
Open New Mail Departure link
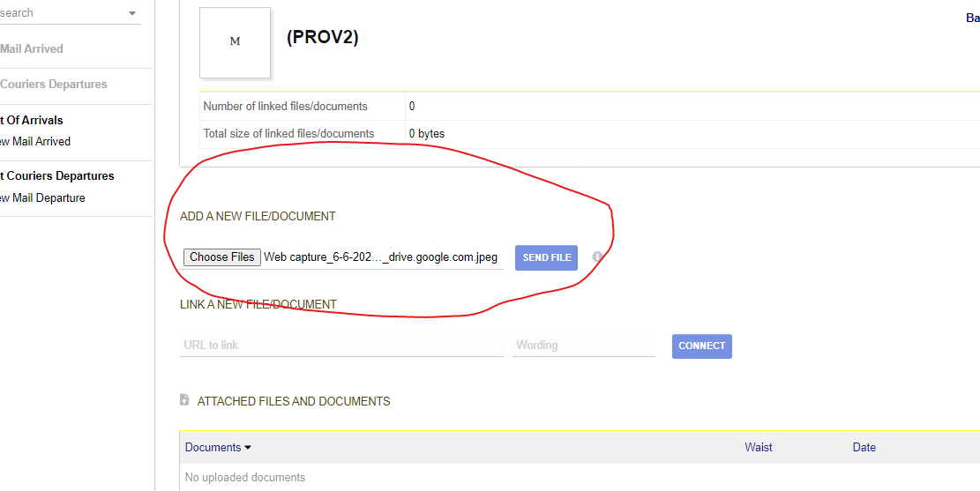(42, 198)
